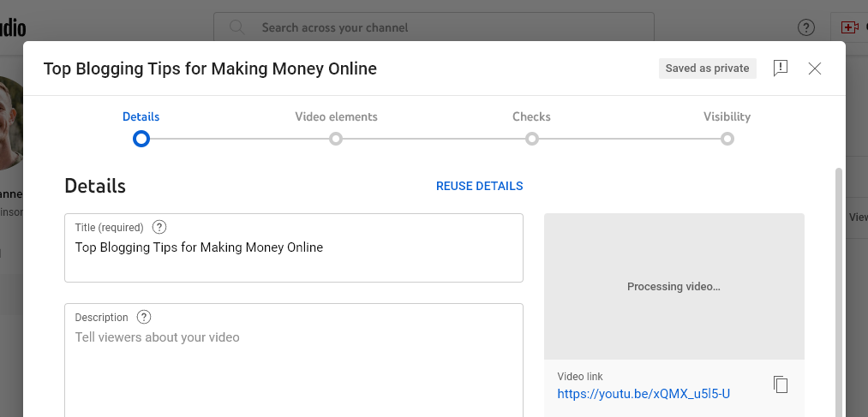Screen dimensions: 868x417
Task: Click the Processing video preview thumbnail
Action: pyautogui.click(x=673, y=286)
